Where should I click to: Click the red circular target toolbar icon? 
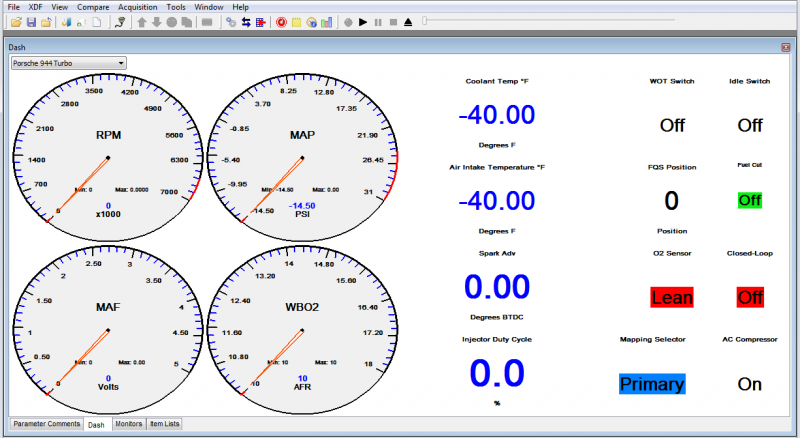coord(281,21)
